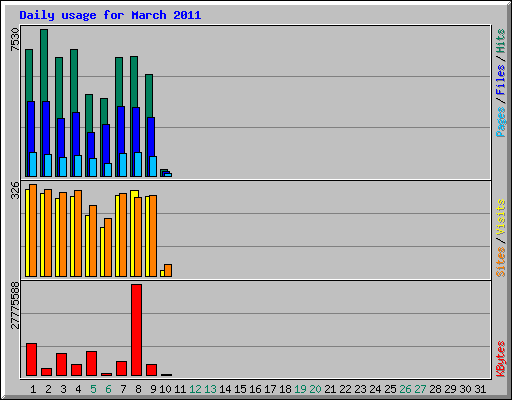Select the tall red KBytes bar for day 8
Viewport: 512px width, 400px height.
[x=136, y=330]
